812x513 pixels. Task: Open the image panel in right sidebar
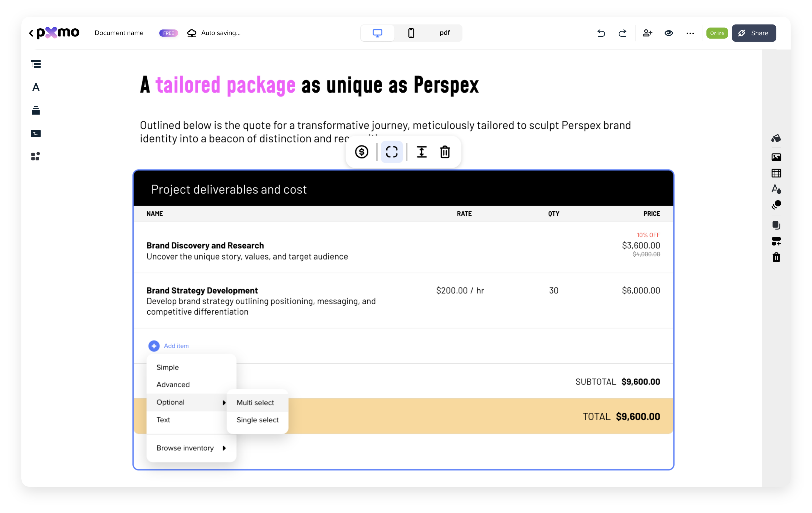pyautogui.click(x=776, y=157)
